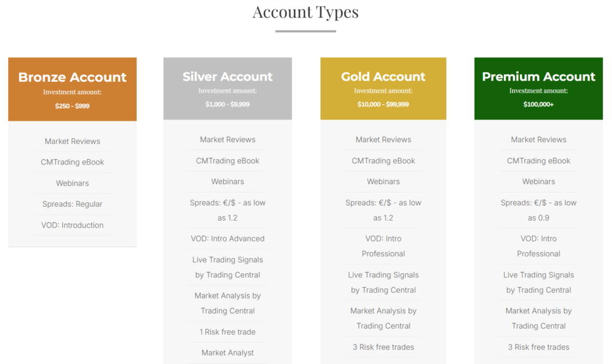The image size is (612, 364).
Task: Click Webinars in the Gold column
Action: pyautogui.click(x=383, y=182)
